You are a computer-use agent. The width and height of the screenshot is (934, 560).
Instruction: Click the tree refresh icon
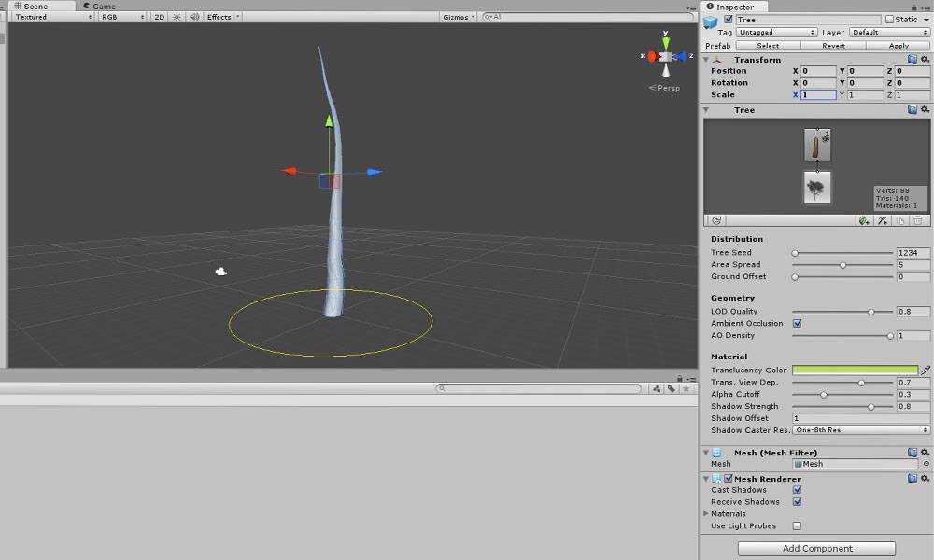[716, 220]
